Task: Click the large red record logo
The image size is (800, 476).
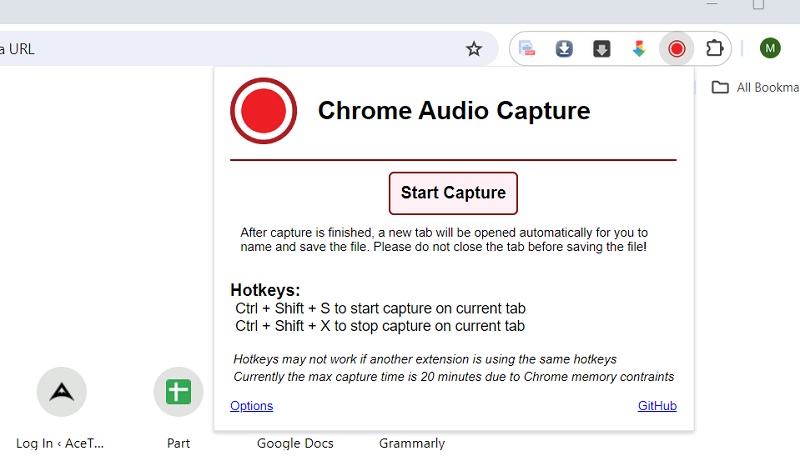Action: [263, 111]
